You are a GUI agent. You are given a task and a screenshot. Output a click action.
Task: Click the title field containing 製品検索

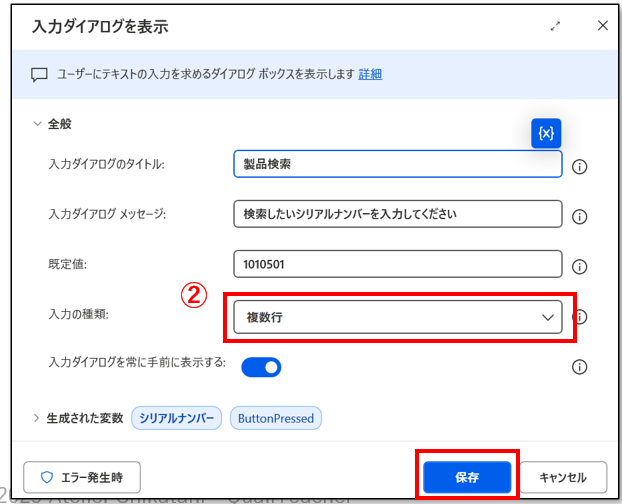397,164
